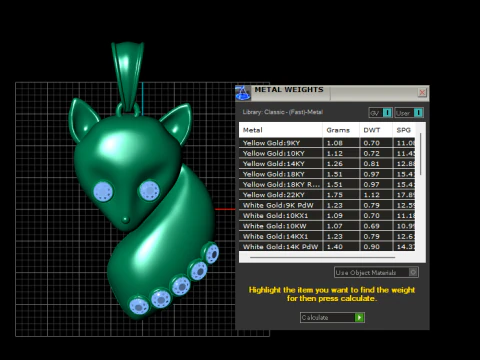
Task: Sort by the Metal column header
Action: click(281, 130)
